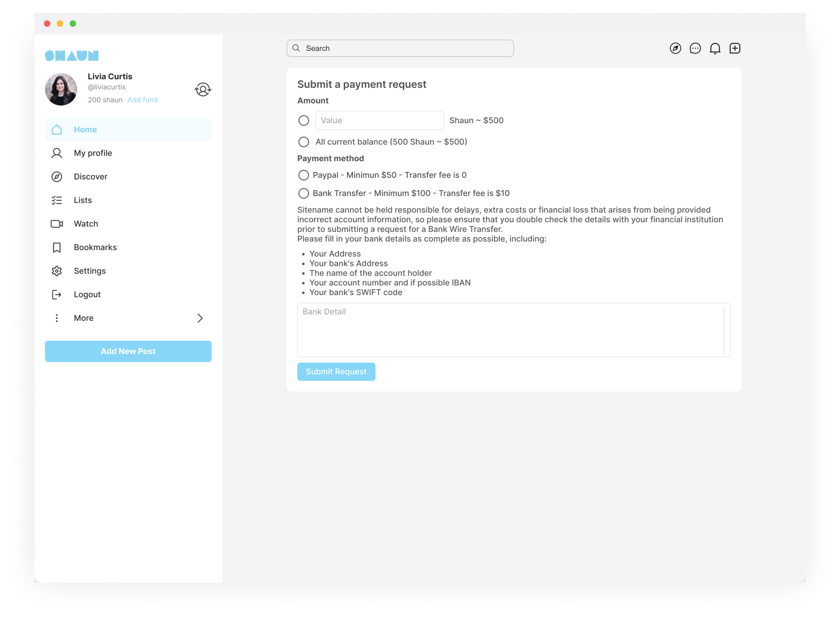Image resolution: width=840 pixels, height=617 pixels.
Task: Choose Paypal as the payment method
Action: [304, 175]
